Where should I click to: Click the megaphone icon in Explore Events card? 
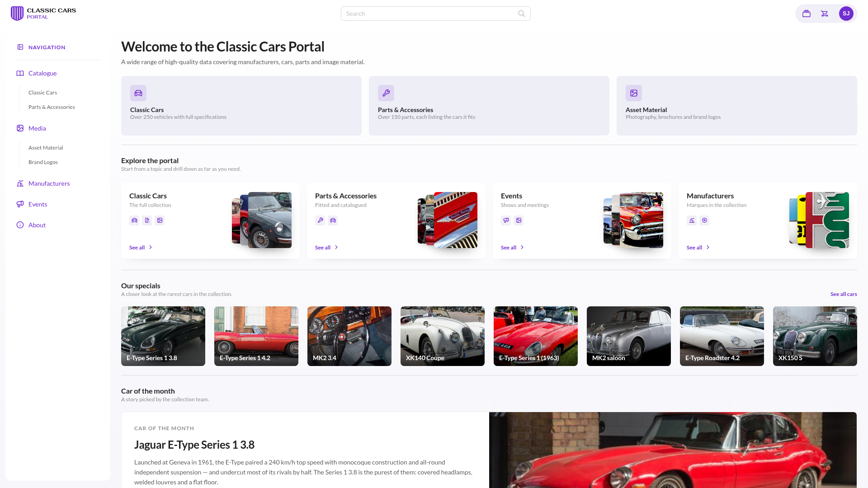click(506, 221)
